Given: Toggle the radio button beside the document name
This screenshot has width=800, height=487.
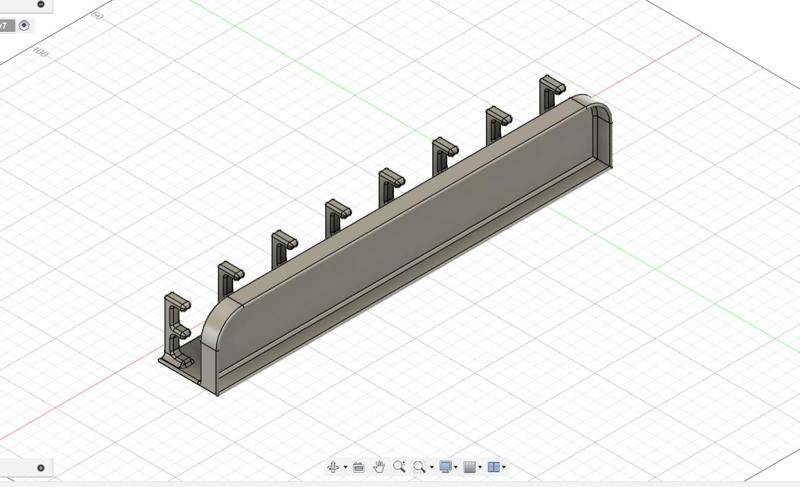Looking at the screenshot, I should click(x=24, y=25).
